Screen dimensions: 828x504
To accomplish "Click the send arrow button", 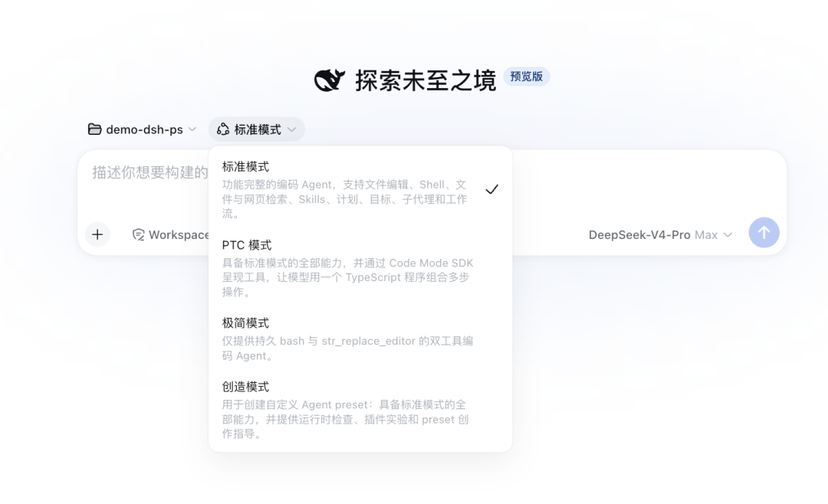I will click(x=764, y=233).
